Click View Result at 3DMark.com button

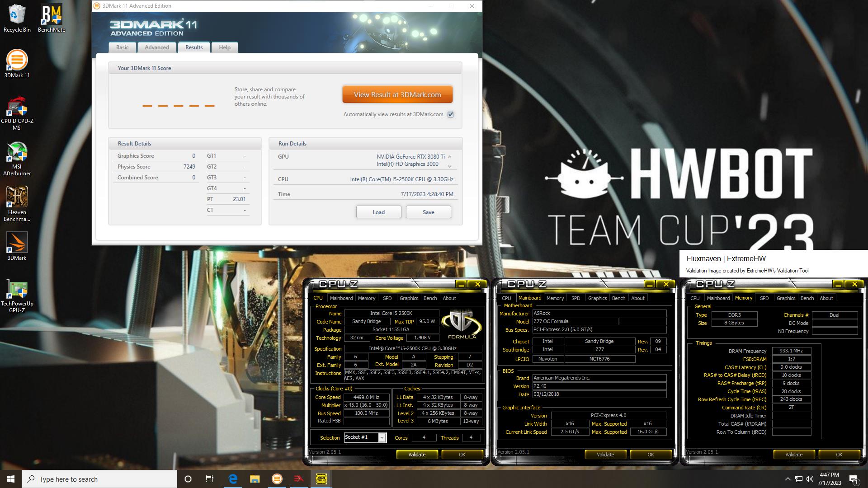[397, 95]
